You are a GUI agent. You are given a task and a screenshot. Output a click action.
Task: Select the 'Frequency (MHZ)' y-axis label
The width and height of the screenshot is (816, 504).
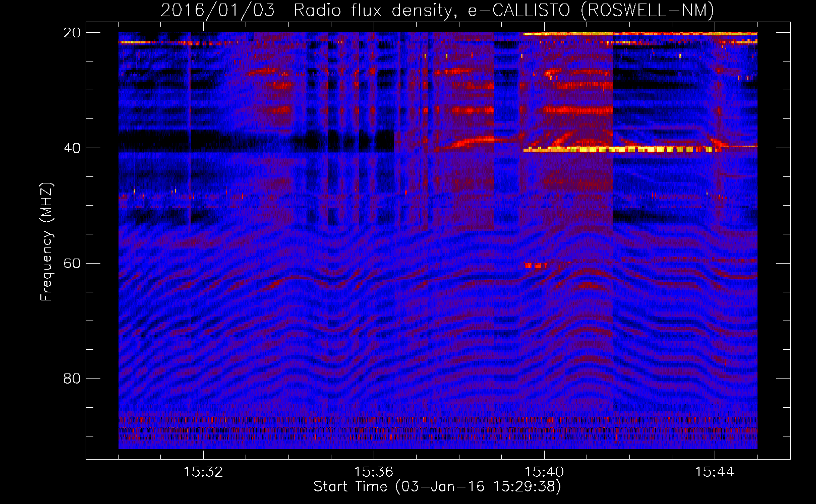(46, 242)
